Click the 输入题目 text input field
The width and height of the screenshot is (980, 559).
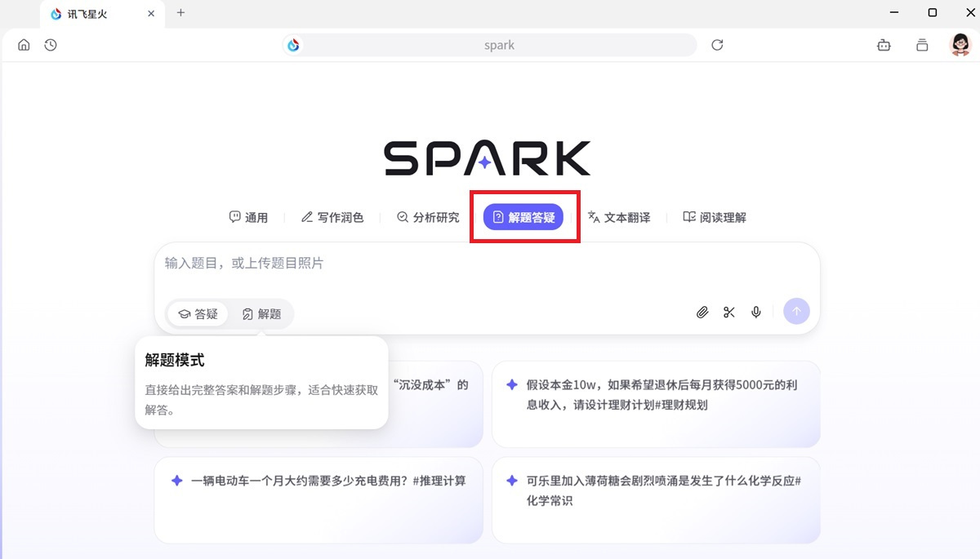(487, 264)
